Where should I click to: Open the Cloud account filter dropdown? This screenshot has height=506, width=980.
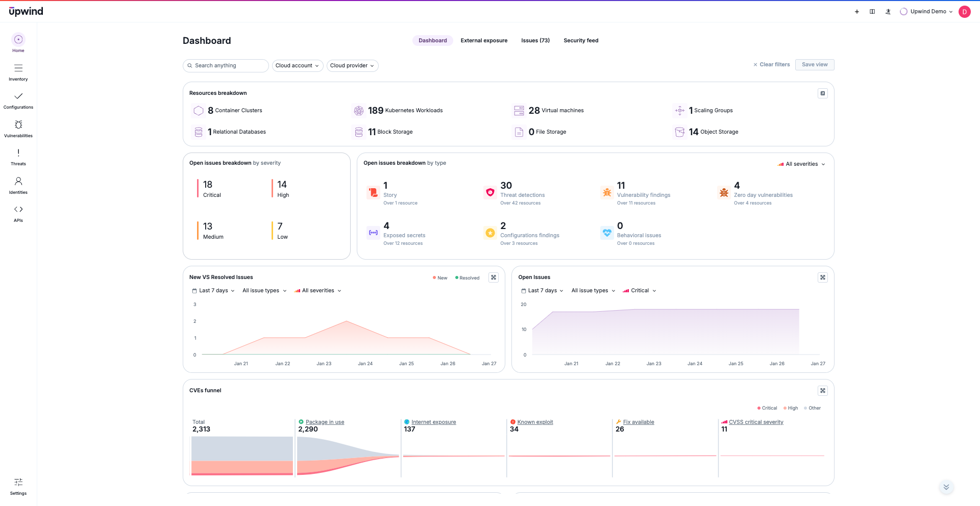(298, 66)
